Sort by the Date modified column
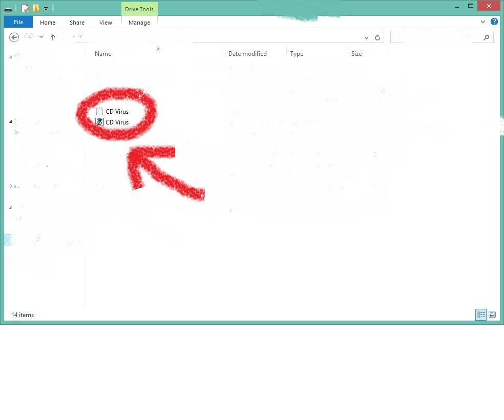The width and height of the screenshot is (504, 420). pos(247,54)
